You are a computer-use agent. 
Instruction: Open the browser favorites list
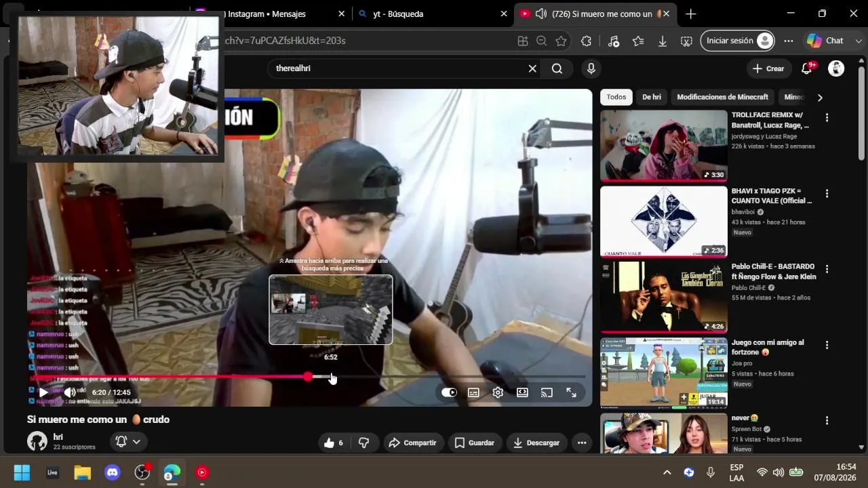pyautogui.click(x=638, y=41)
